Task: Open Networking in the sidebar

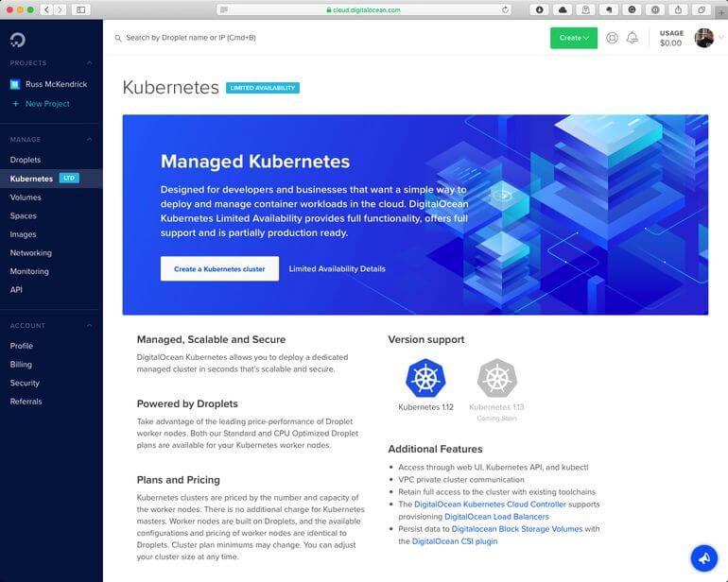Action: coord(30,253)
